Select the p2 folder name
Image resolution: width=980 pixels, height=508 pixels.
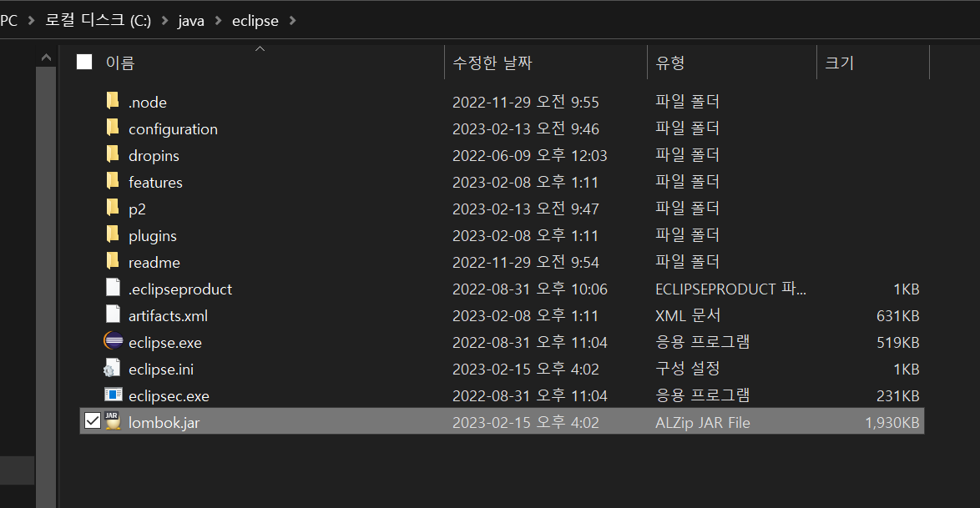(137, 209)
